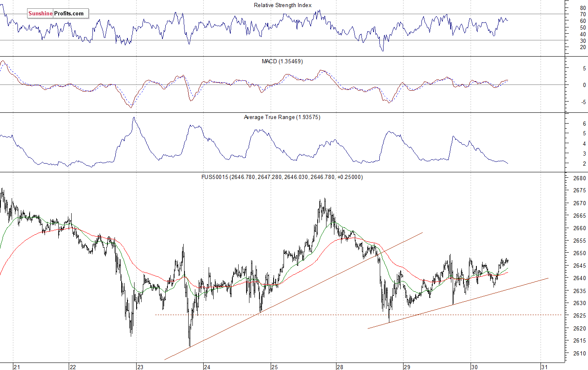Select date label 21 on the time axis
The height and width of the screenshot is (370, 588).
click(x=17, y=367)
